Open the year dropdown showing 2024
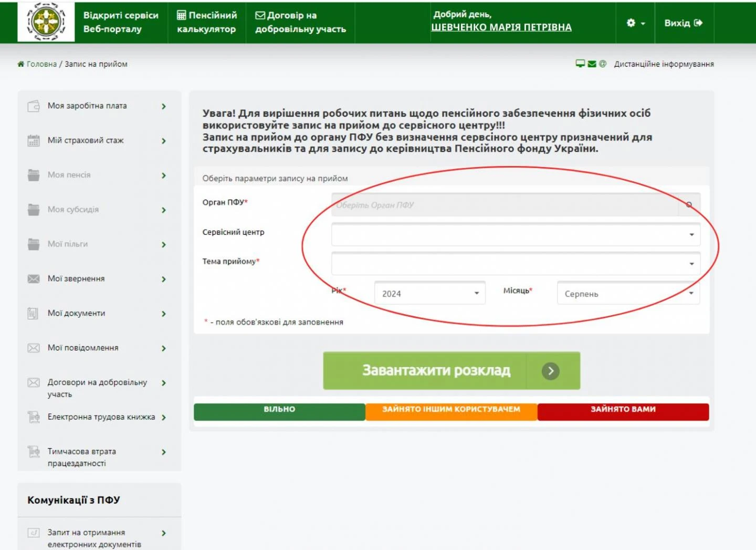Image resolution: width=756 pixels, height=550 pixels. click(429, 294)
